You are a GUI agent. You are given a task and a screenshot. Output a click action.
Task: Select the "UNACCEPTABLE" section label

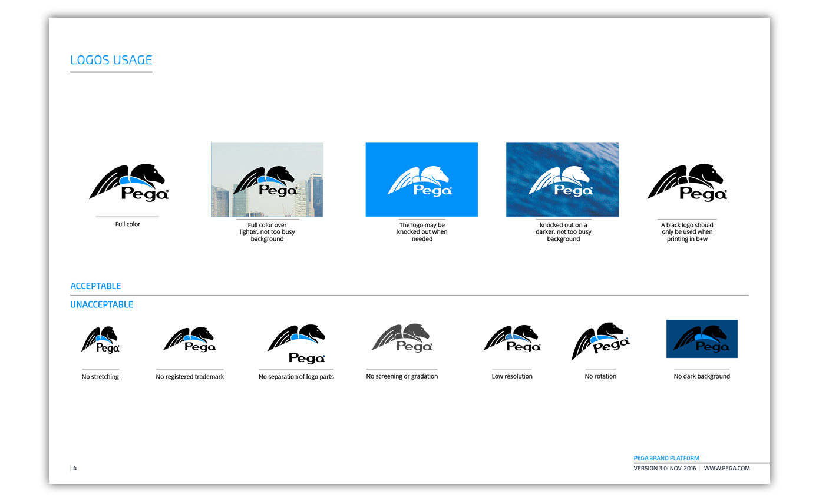(102, 305)
